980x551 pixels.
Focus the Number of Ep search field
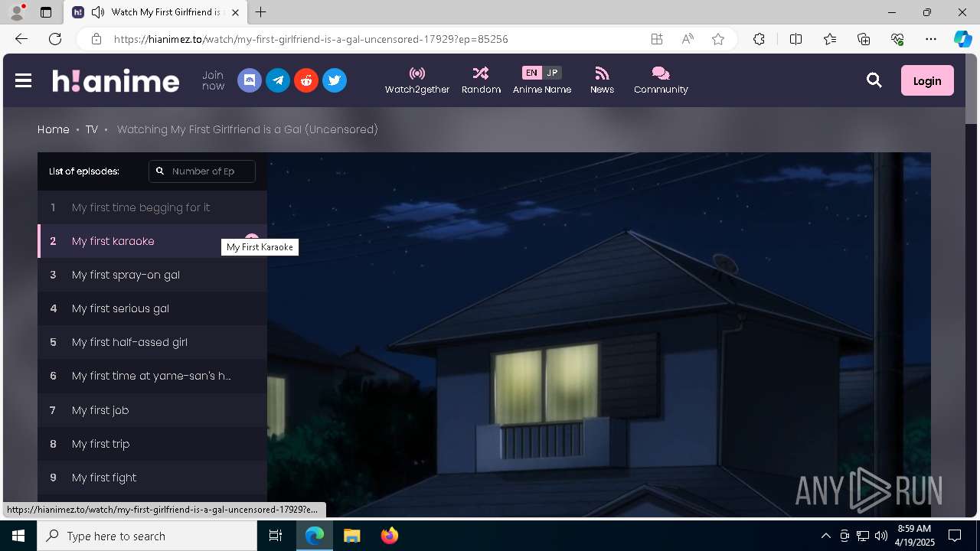202,171
